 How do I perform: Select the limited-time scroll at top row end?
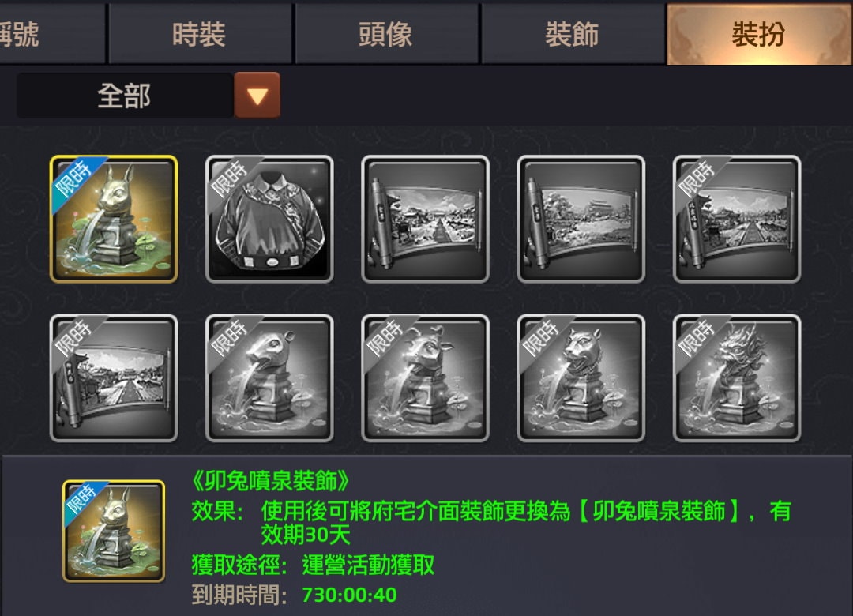tap(737, 219)
